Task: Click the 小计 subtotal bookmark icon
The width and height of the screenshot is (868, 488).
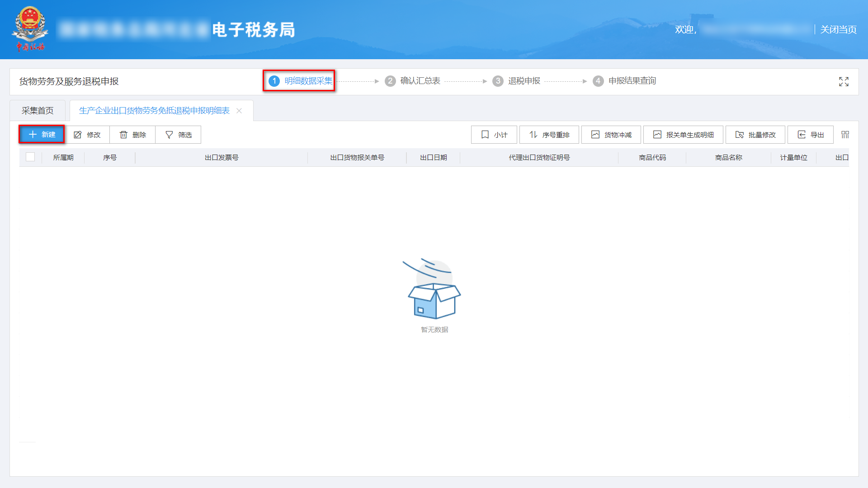Action: tap(485, 134)
